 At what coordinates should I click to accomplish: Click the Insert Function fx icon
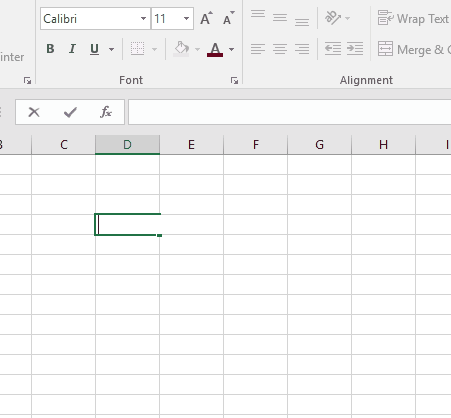point(106,112)
